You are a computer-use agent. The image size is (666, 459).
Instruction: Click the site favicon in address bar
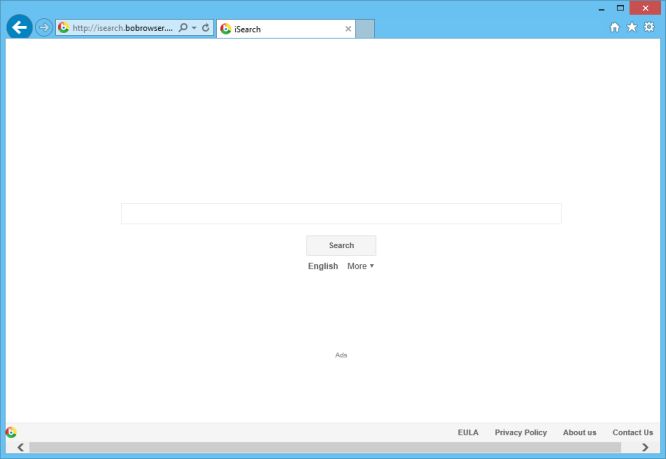tap(64, 28)
